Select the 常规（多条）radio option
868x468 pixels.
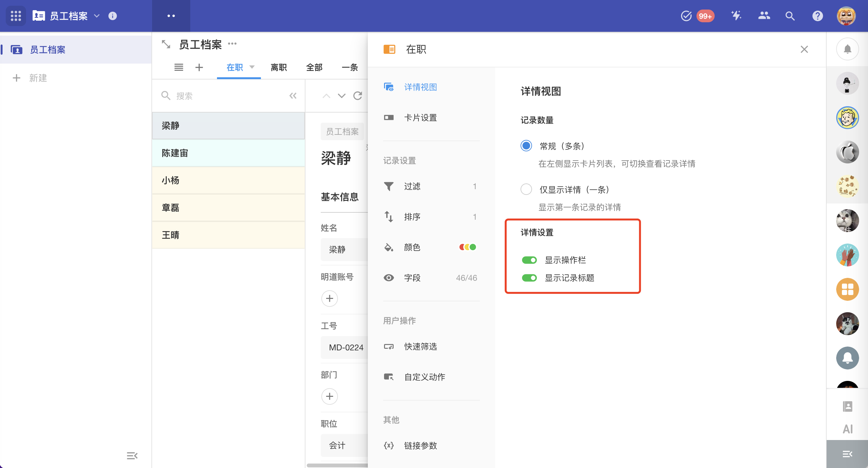click(x=526, y=146)
